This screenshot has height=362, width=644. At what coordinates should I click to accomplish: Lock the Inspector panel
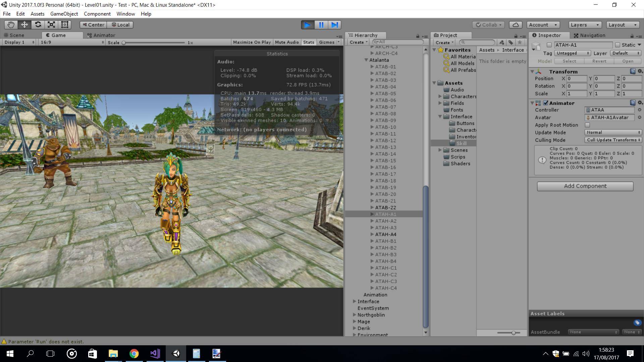click(x=632, y=36)
